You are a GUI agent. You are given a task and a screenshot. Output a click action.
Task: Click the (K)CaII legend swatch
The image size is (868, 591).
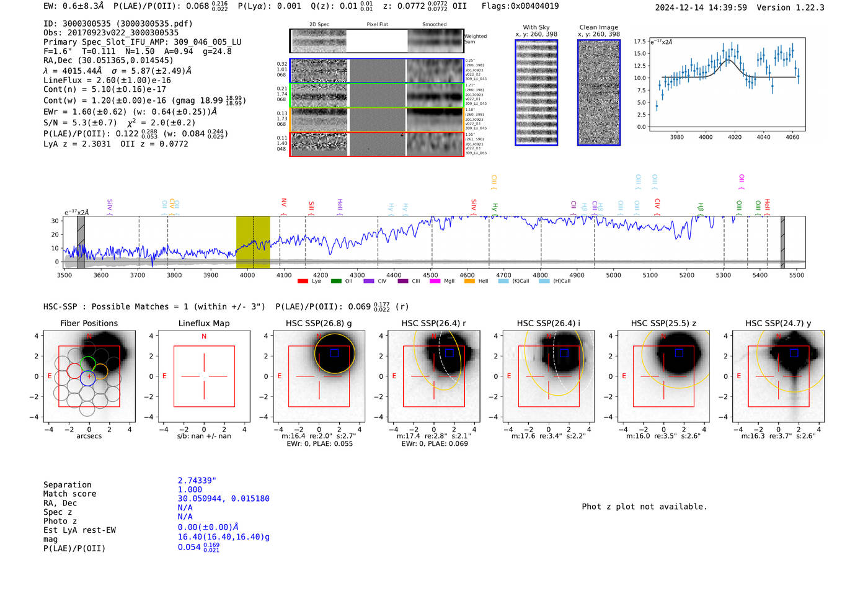point(503,281)
